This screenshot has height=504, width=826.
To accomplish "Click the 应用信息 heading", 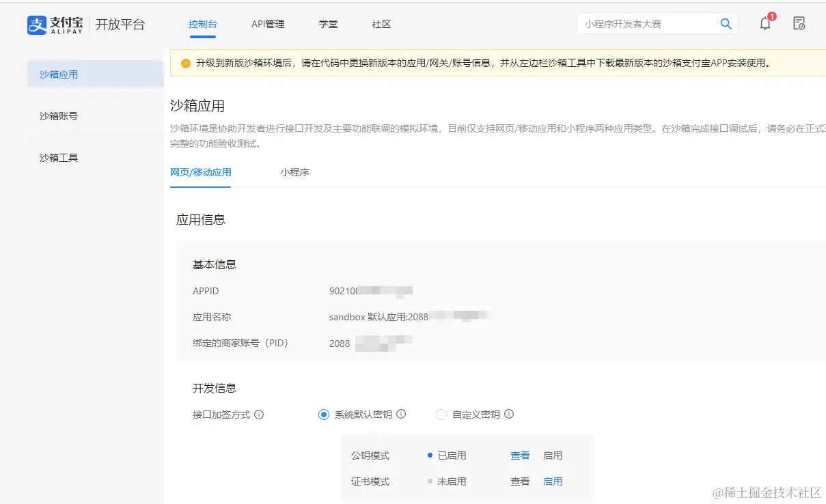I will (201, 220).
